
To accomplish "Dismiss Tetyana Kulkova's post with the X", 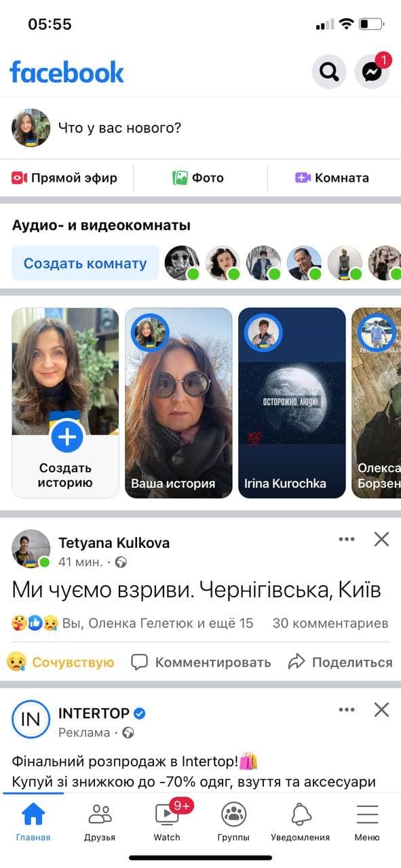I will (382, 539).
